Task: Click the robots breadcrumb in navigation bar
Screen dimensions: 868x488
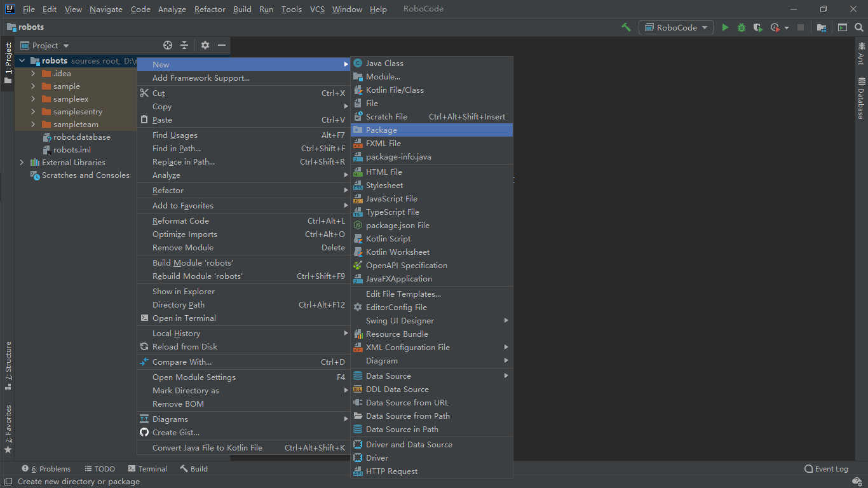Action: 25,27
